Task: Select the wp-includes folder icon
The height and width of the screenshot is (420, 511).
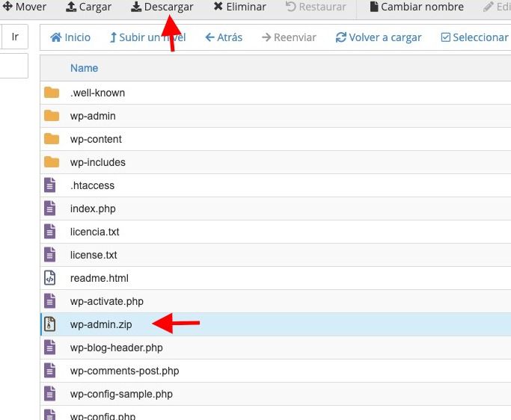Action: coord(52,162)
